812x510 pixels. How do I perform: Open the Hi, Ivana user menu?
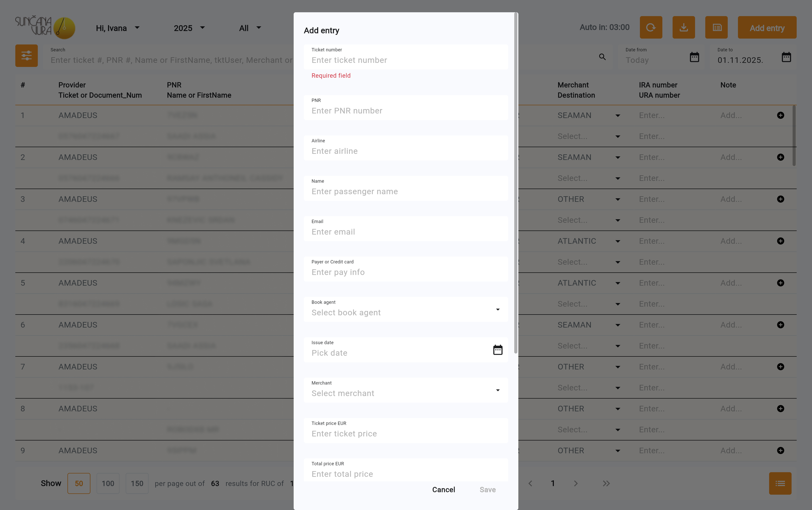pos(117,28)
